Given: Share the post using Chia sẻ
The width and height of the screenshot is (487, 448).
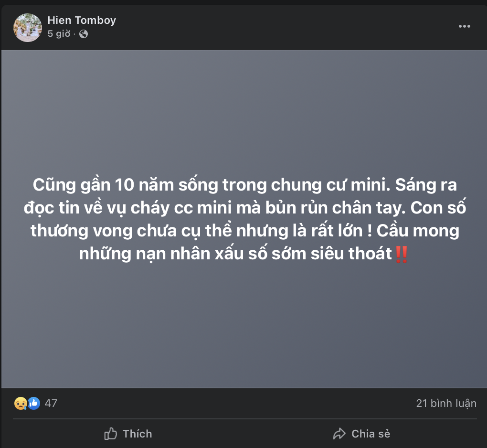Looking at the screenshot, I should pos(361,434).
